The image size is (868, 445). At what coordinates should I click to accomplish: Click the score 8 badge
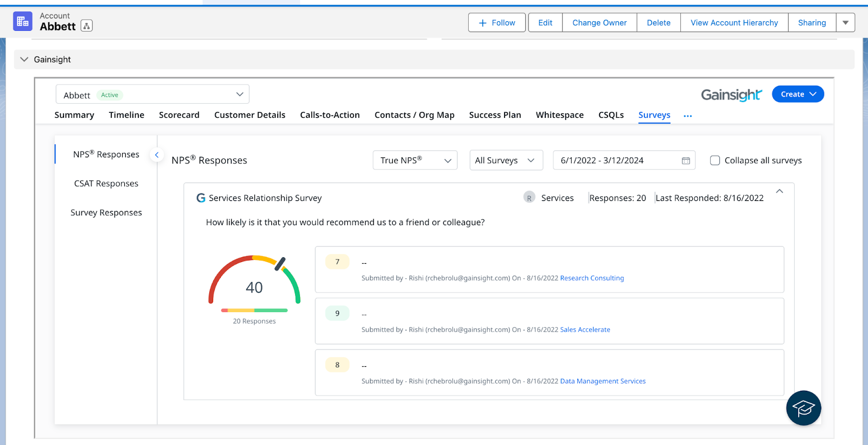click(337, 365)
